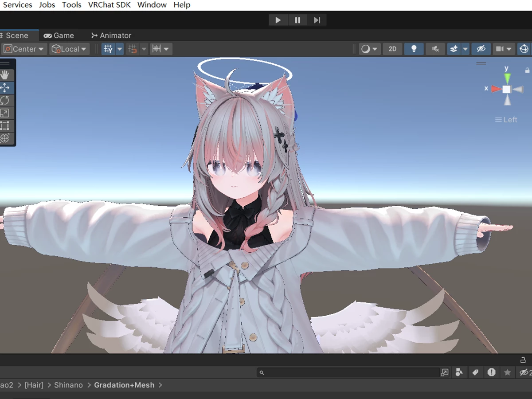This screenshot has width=532, height=399.
Task: Navigate to [Hair] folder in breadcrumb
Action: [x=34, y=385]
